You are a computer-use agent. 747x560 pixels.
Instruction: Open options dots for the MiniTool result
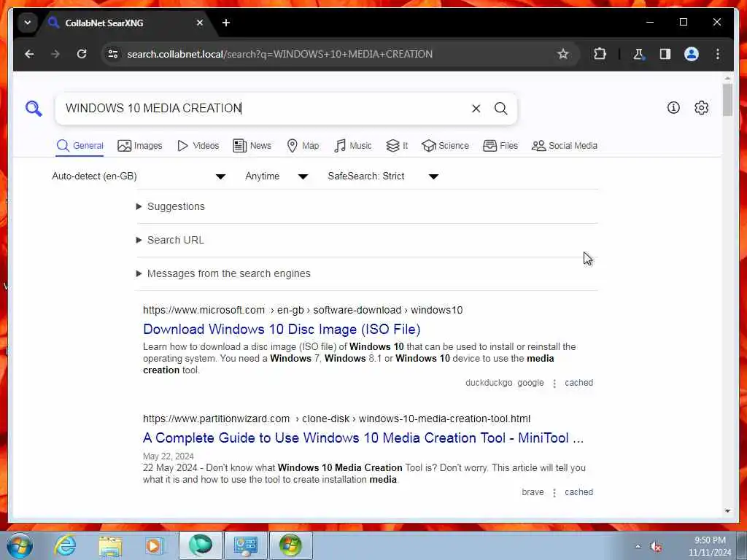(x=554, y=493)
